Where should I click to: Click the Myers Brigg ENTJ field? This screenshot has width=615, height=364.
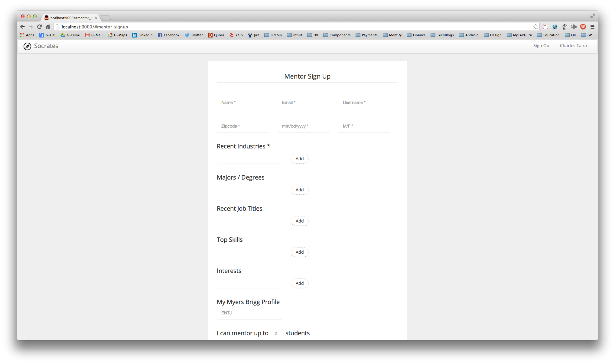(x=249, y=313)
